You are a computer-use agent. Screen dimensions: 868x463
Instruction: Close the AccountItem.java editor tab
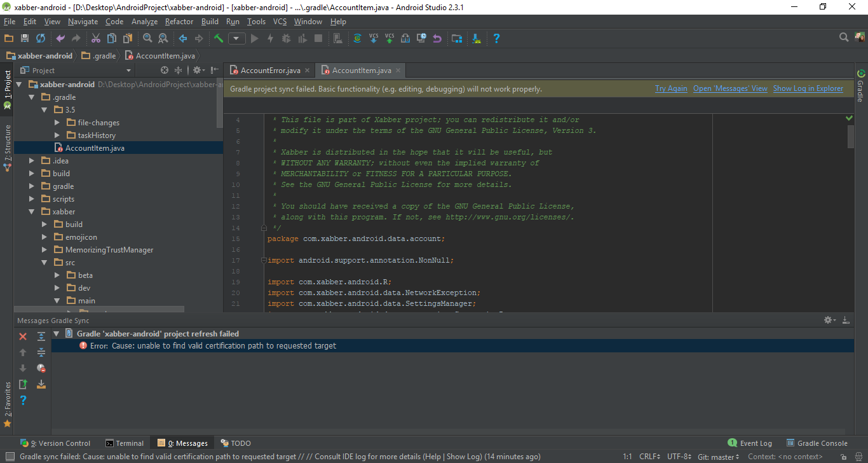(x=398, y=71)
